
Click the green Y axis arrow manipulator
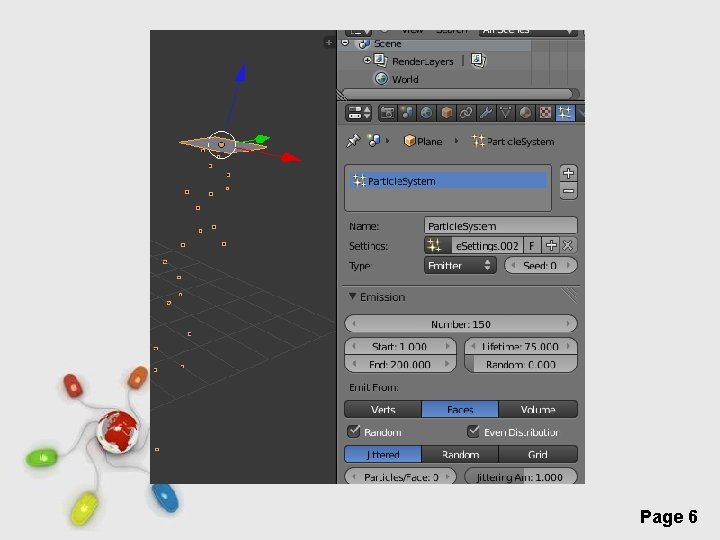(x=262, y=138)
